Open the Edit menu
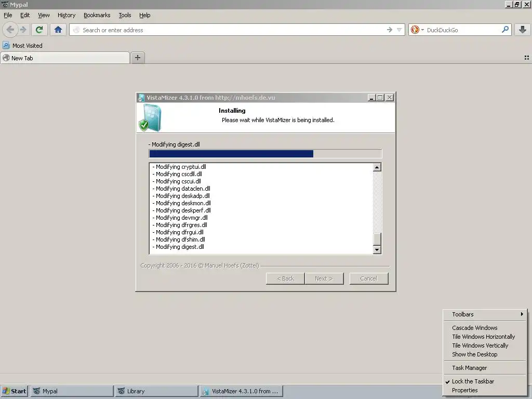This screenshot has width=532, height=399. tap(25, 15)
